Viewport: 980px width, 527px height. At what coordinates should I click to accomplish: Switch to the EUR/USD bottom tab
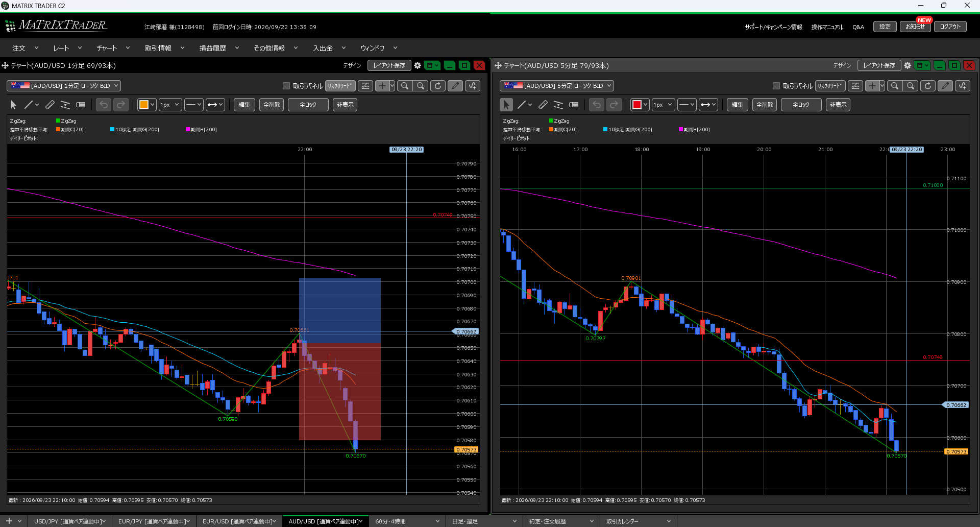(239, 521)
